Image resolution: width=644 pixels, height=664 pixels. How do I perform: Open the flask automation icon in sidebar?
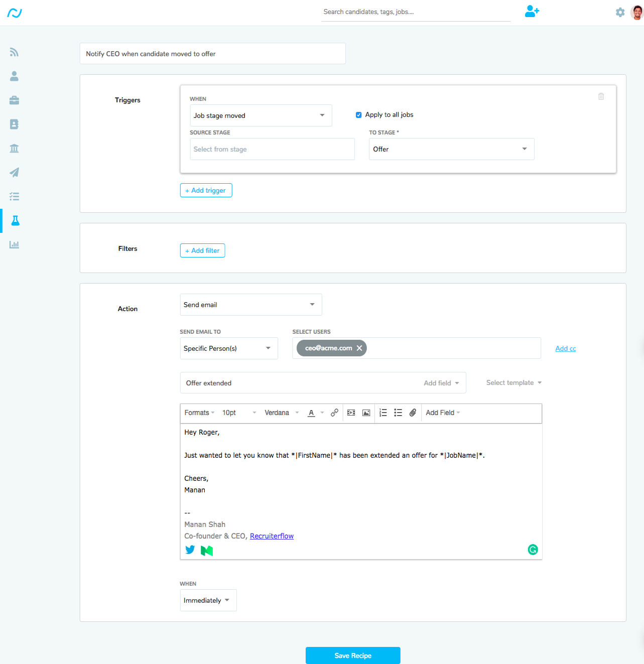pos(15,221)
